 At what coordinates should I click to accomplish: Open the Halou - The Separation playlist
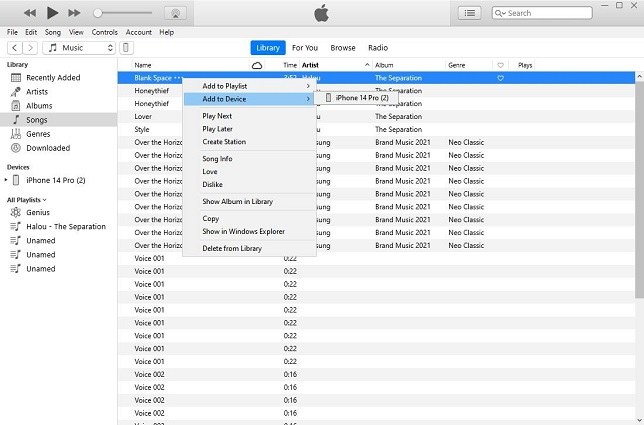(x=58, y=226)
